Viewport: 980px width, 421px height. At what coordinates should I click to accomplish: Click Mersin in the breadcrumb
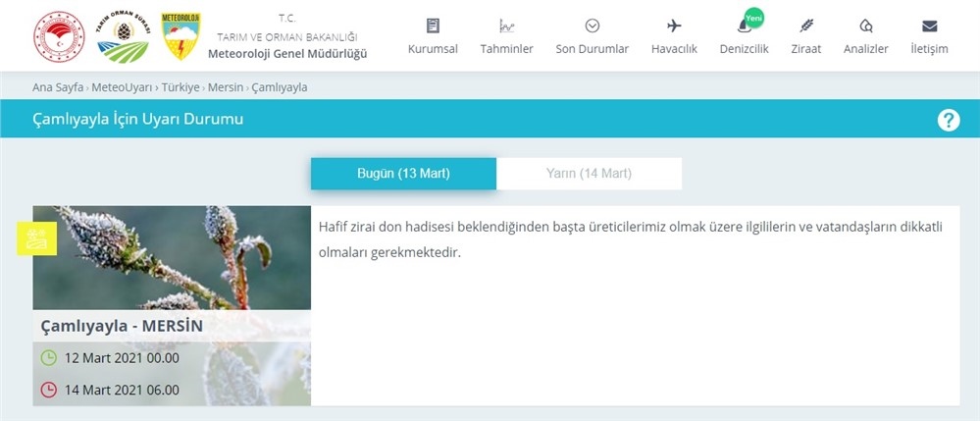[x=226, y=87]
